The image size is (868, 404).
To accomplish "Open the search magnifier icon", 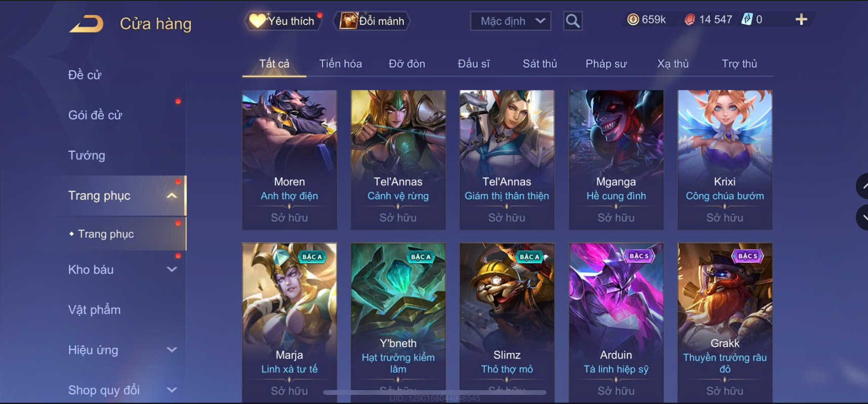I will 572,21.
